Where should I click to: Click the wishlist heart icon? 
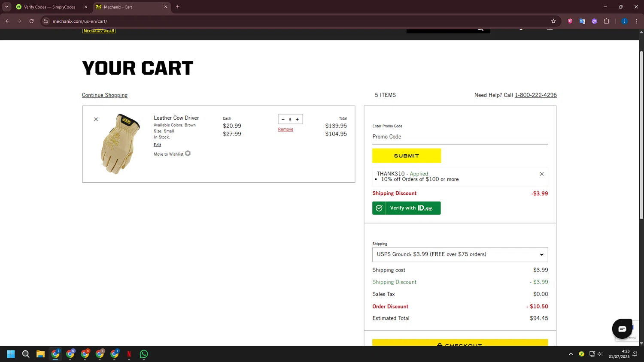[188, 154]
